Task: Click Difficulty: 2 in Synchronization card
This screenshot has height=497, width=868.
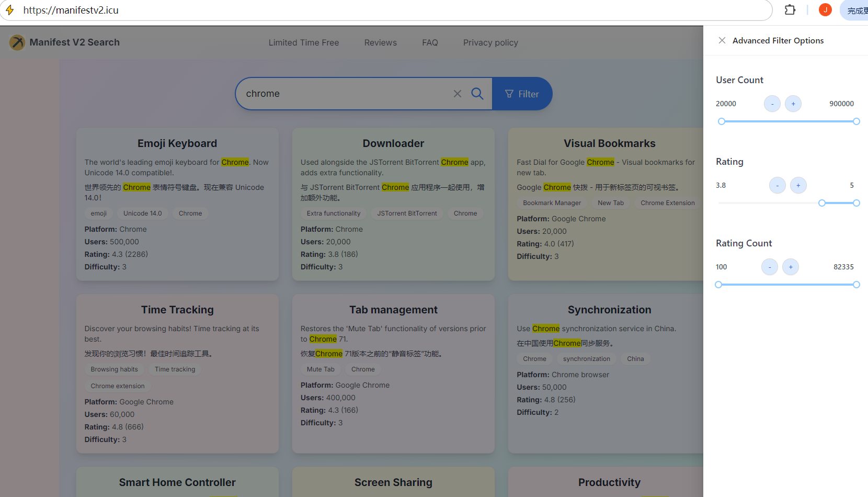Action: point(538,412)
